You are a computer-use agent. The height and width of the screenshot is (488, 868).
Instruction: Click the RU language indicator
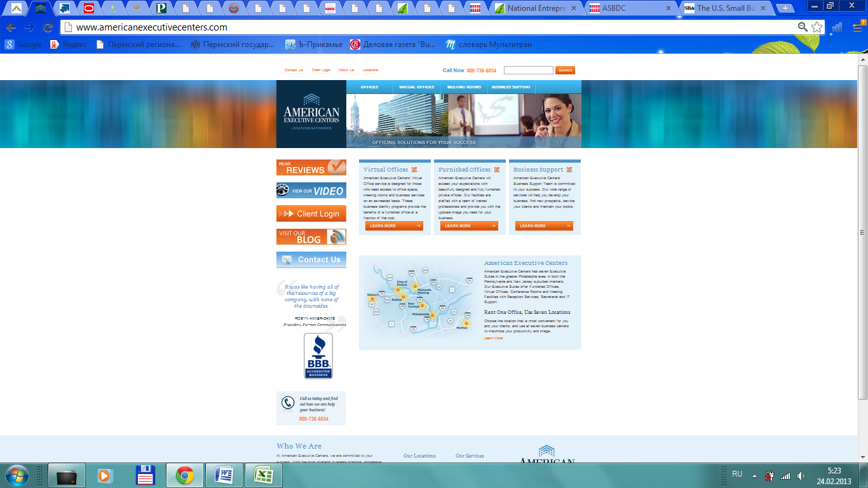click(737, 474)
